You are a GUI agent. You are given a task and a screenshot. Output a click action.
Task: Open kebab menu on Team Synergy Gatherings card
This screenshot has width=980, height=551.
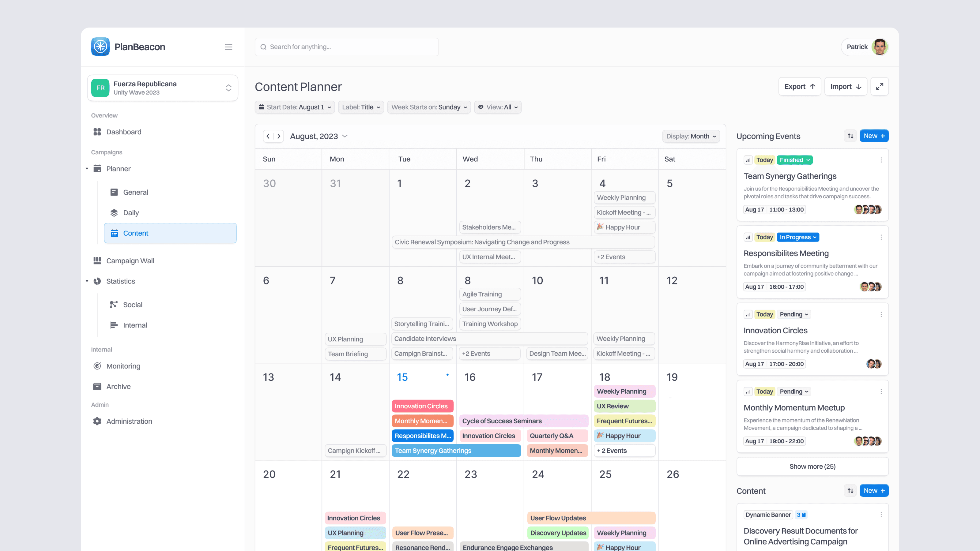point(881,160)
